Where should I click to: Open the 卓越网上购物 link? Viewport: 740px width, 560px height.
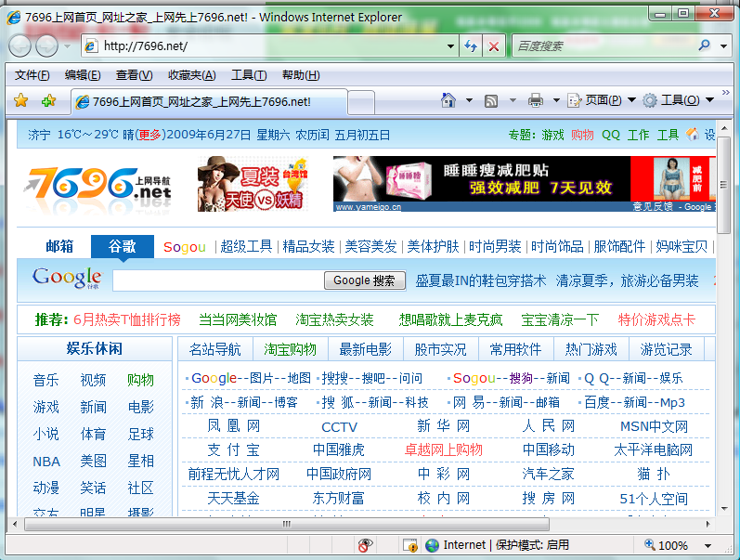click(x=443, y=449)
